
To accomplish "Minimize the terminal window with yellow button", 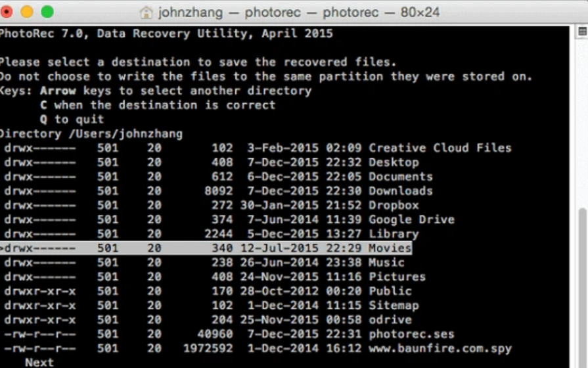I will point(28,12).
